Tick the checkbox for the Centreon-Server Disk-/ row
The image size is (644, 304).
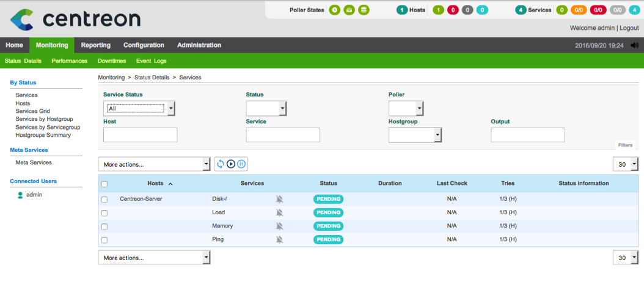tap(104, 200)
